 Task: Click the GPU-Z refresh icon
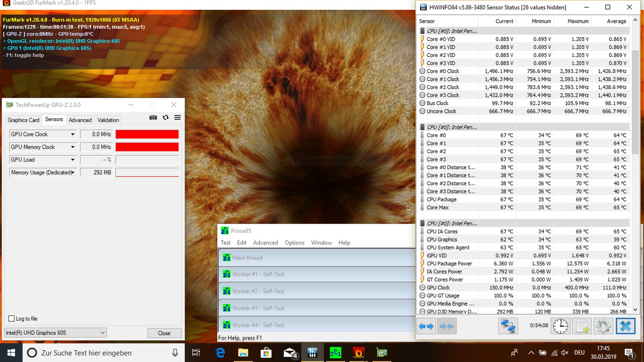click(x=166, y=117)
